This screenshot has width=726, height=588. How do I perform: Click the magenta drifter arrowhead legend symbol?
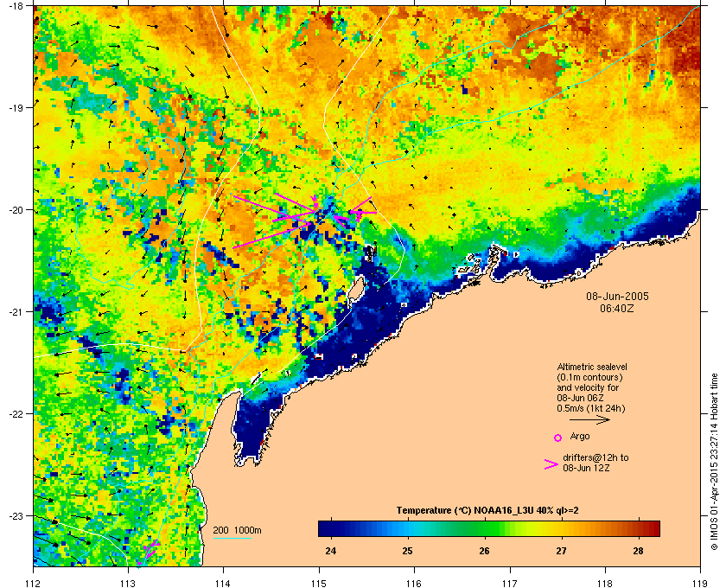[551, 464]
